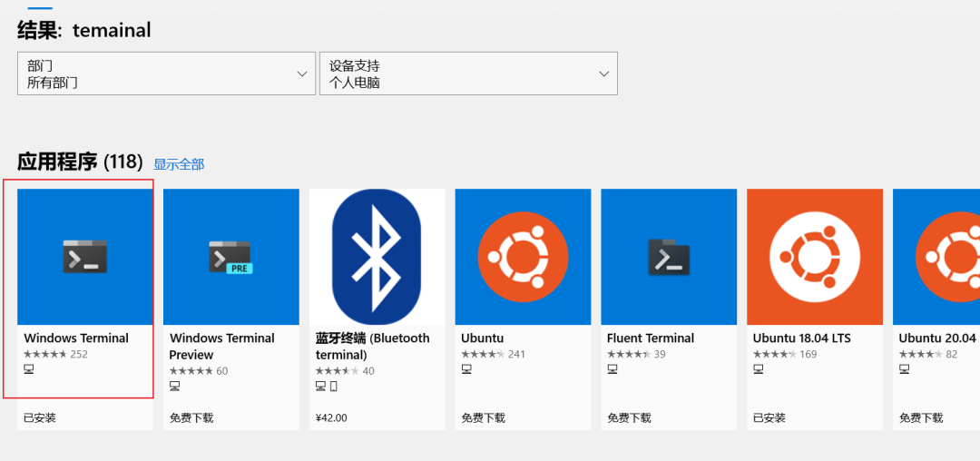
Task: Click 免费下载 under Ubuntu 20.04
Action: coord(921,418)
